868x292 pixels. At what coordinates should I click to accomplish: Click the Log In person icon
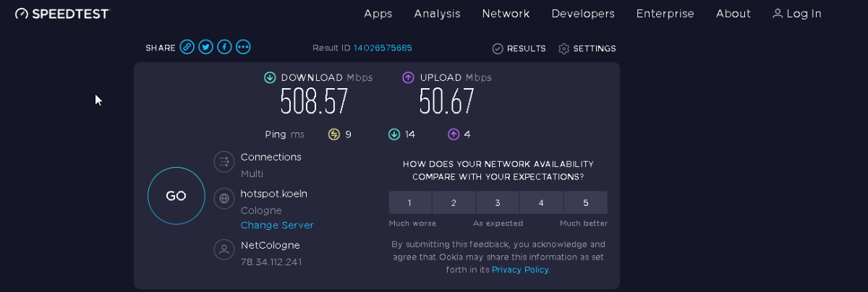click(778, 13)
